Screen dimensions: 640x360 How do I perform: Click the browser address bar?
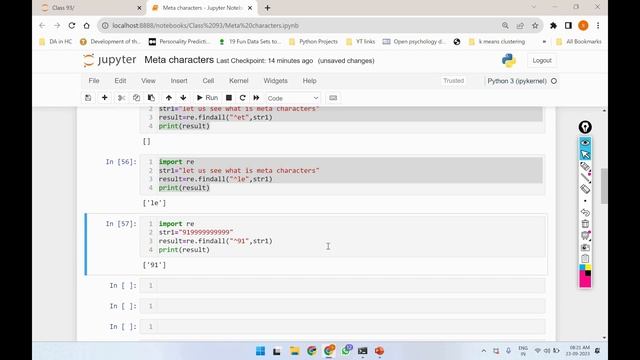tap(302, 25)
